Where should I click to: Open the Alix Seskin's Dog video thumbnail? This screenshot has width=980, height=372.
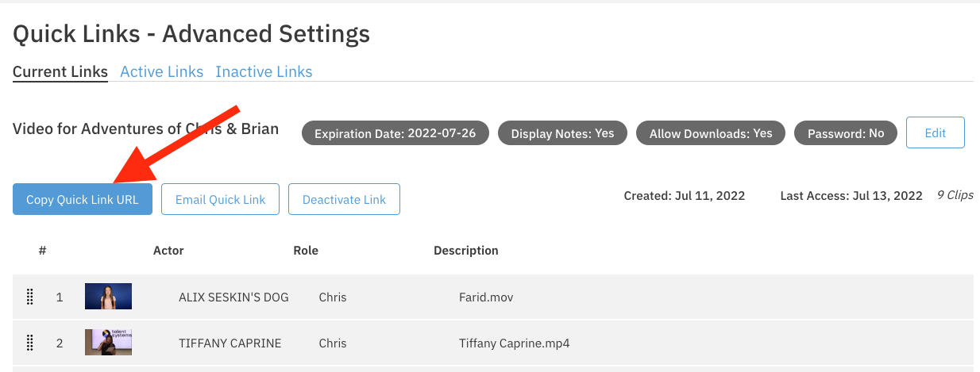pos(108,297)
